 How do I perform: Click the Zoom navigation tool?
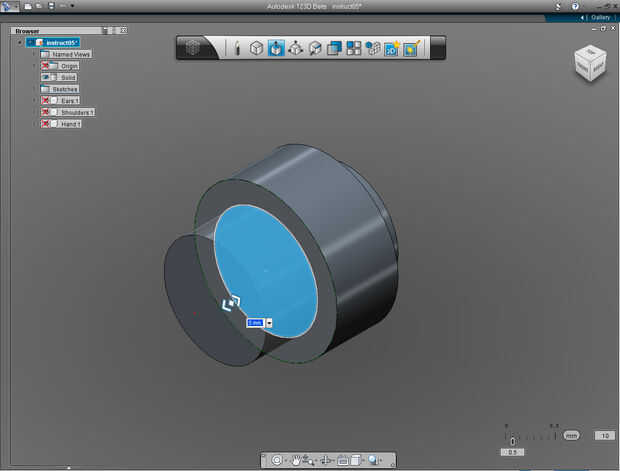click(x=308, y=460)
